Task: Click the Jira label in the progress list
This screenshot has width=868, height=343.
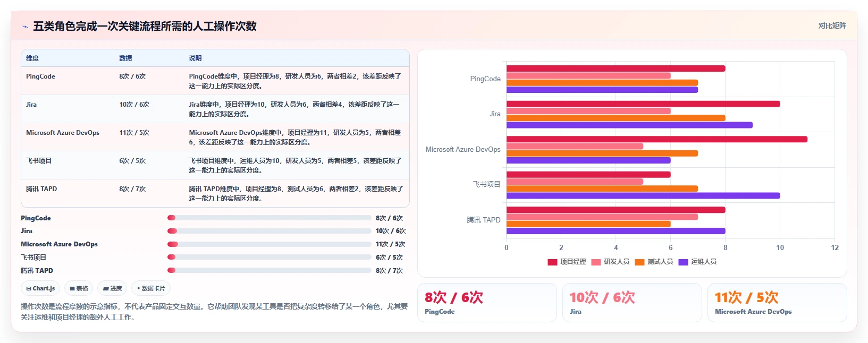Action: pyautogui.click(x=27, y=231)
